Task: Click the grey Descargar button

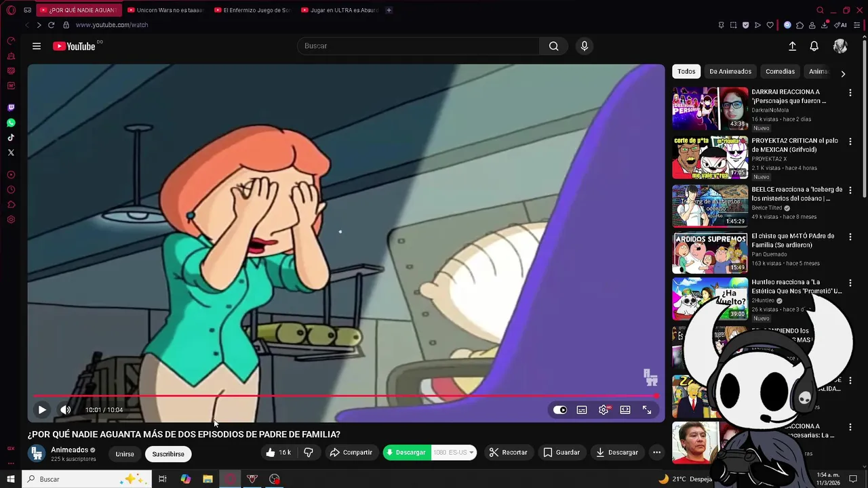Action: point(617,453)
